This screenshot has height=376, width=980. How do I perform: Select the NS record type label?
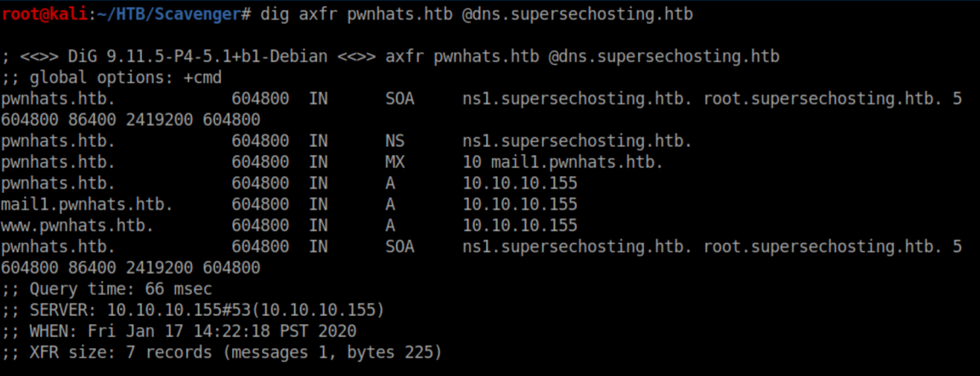point(394,141)
